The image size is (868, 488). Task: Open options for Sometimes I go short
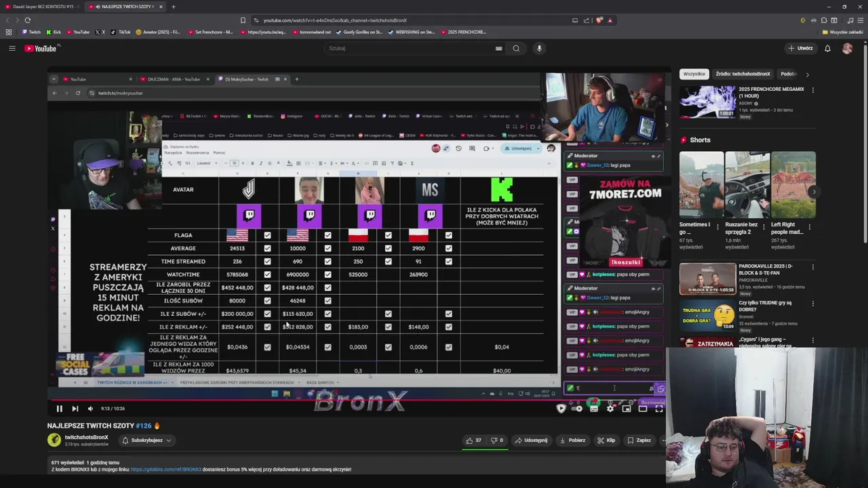(x=717, y=227)
